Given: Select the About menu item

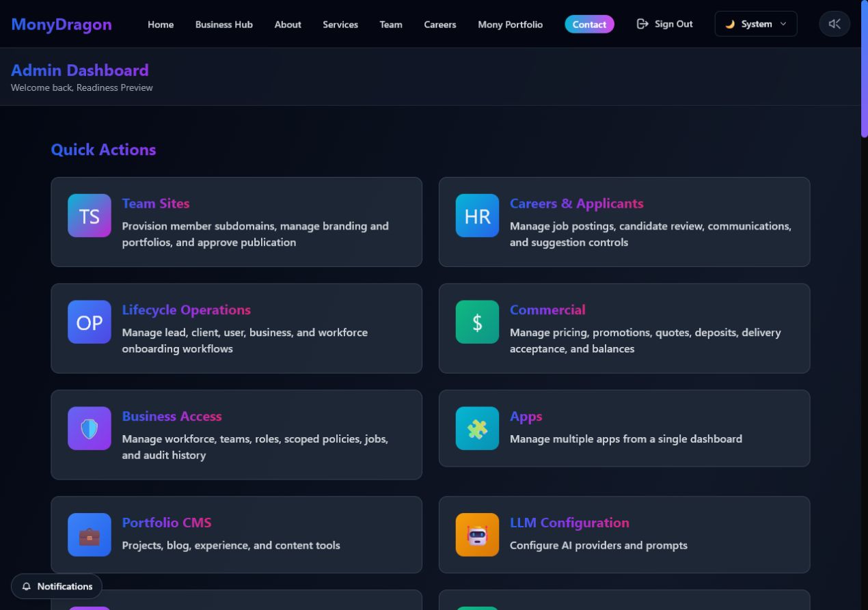Looking at the screenshot, I should pyautogui.click(x=288, y=25).
